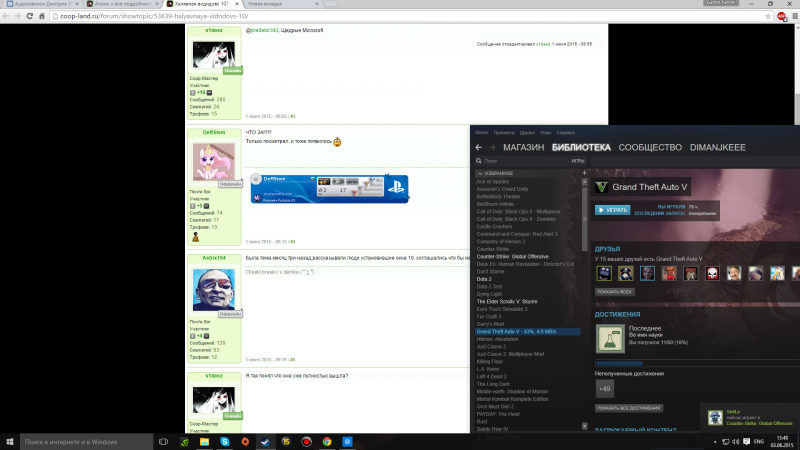The height and width of the screenshot is (450, 800).
Task: Click the Steam games list scrollbar
Action: (x=584, y=218)
